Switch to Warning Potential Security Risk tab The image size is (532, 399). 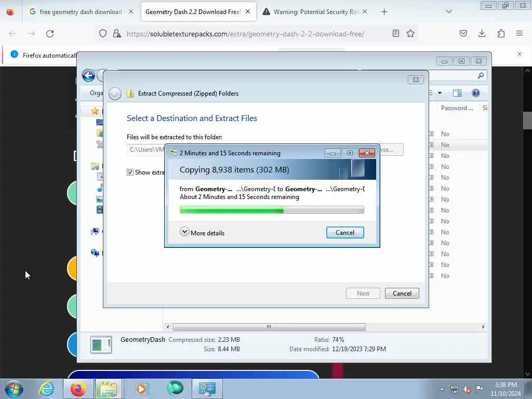click(x=315, y=12)
